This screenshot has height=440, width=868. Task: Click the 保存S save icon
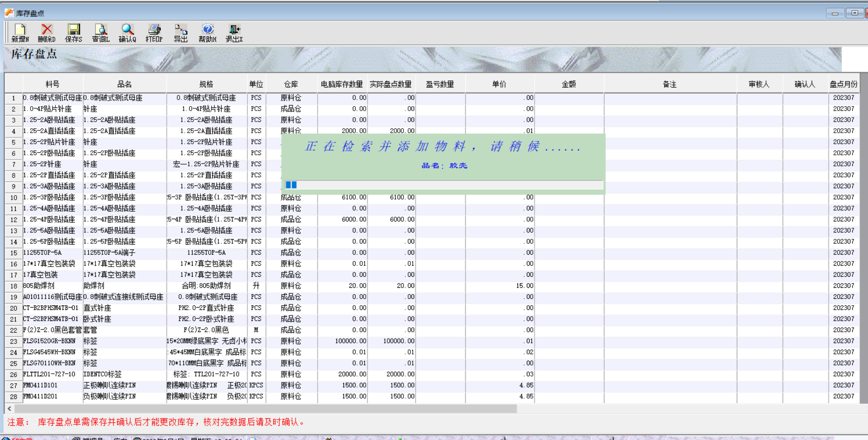tap(73, 33)
